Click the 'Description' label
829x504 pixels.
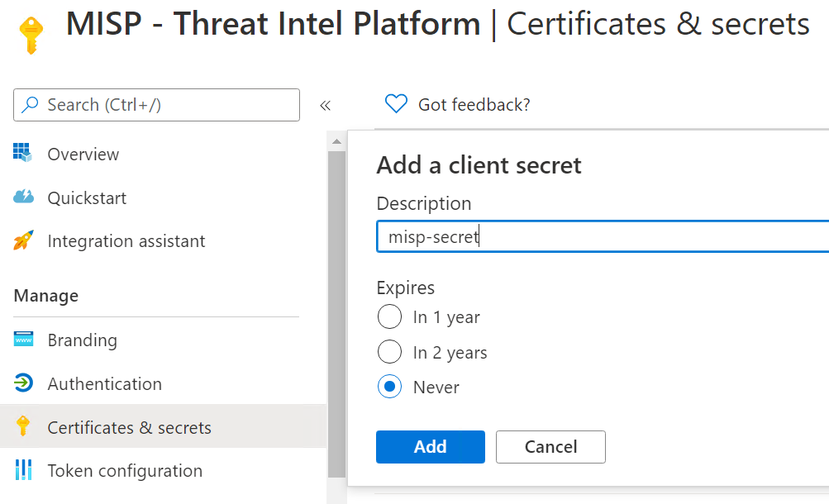click(x=424, y=204)
